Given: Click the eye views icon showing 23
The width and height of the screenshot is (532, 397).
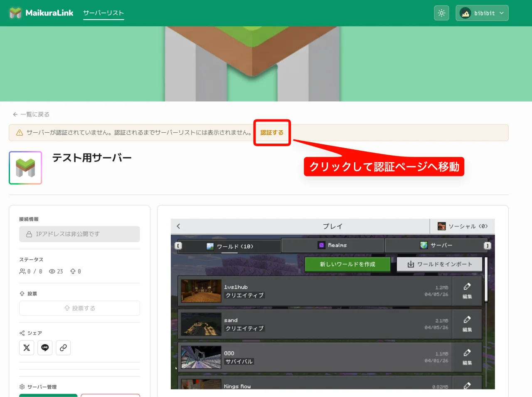Looking at the screenshot, I should point(52,271).
